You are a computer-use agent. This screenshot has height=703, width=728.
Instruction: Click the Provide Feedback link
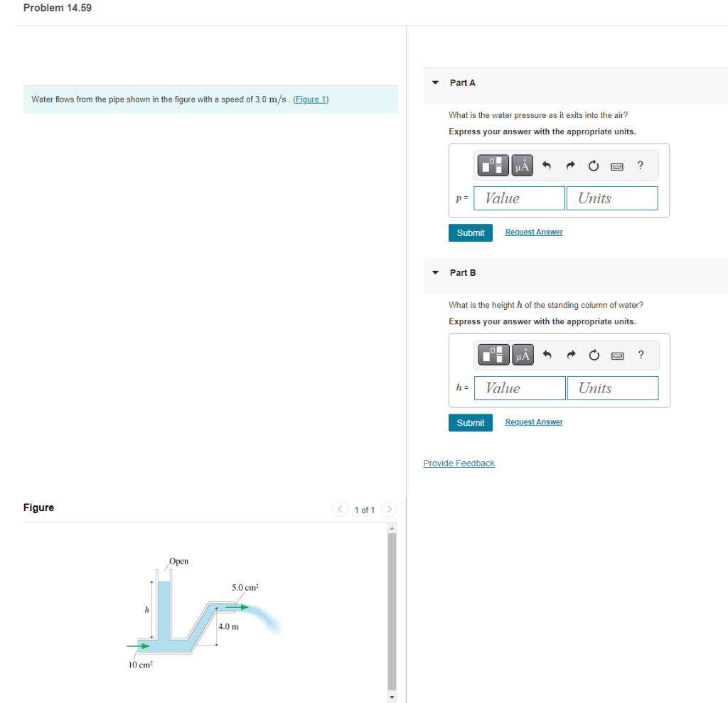tap(459, 463)
